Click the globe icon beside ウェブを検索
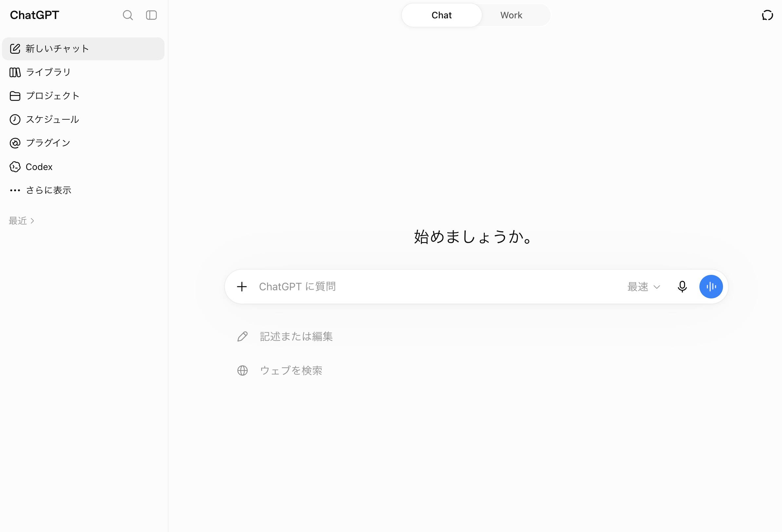 tap(243, 370)
